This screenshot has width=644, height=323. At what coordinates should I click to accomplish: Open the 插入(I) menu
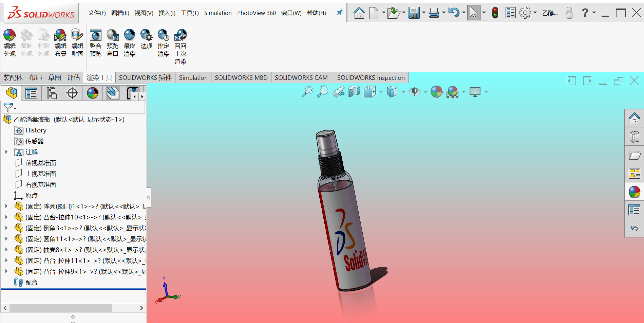167,13
